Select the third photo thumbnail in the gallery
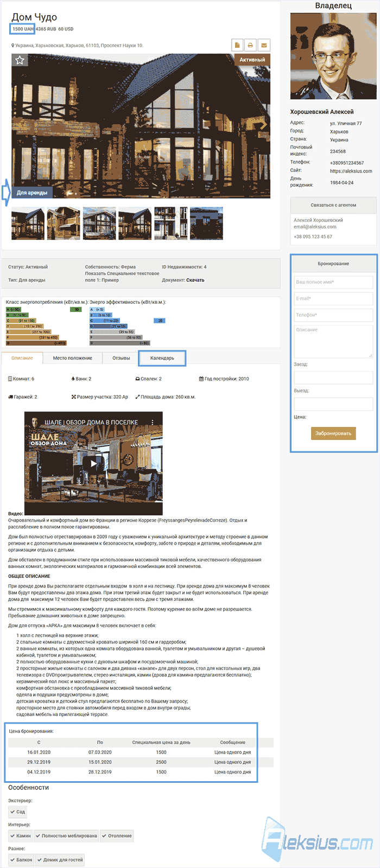380x868 pixels. (x=99, y=223)
